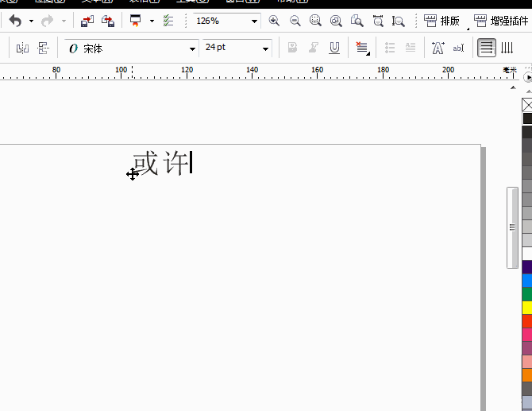Switch to horizontal text direction

[x=487, y=48]
